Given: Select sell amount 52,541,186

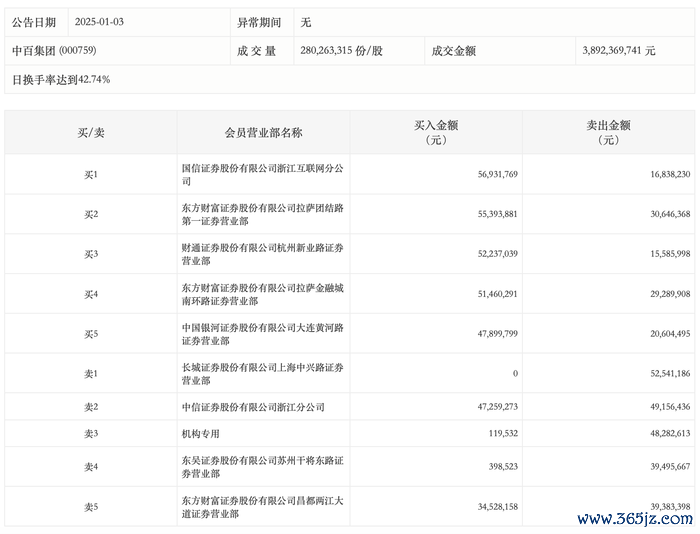Looking at the screenshot, I should coord(670,373).
